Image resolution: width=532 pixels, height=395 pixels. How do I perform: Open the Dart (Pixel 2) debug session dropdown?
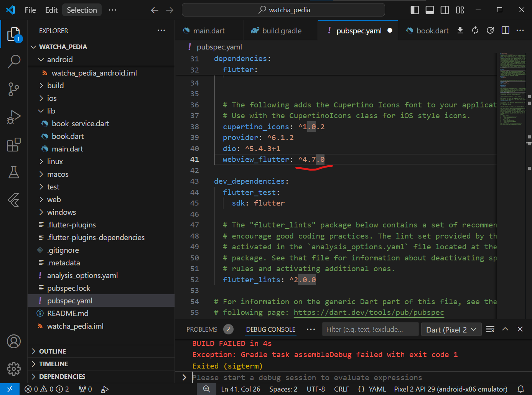451,329
